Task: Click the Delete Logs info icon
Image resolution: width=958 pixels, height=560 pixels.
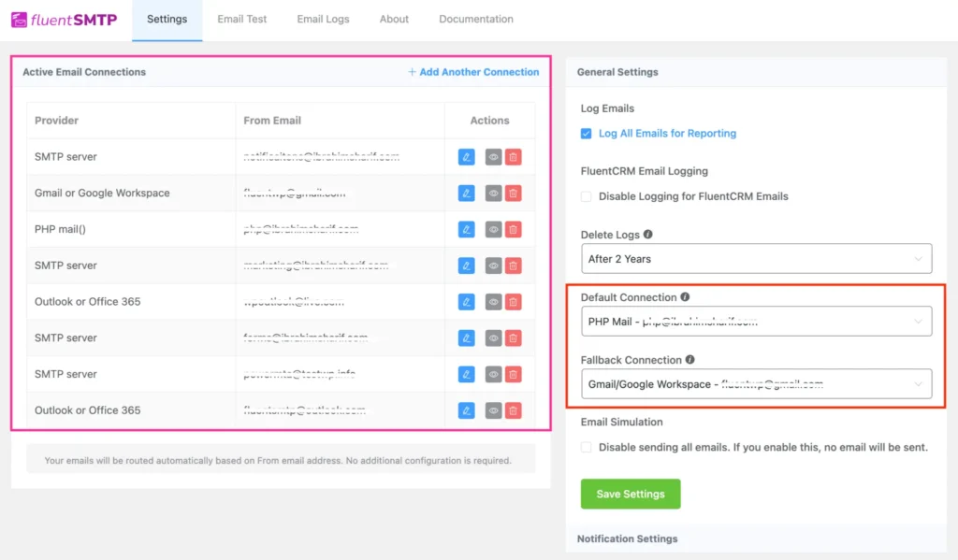Action: pyautogui.click(x=647, y=234)
